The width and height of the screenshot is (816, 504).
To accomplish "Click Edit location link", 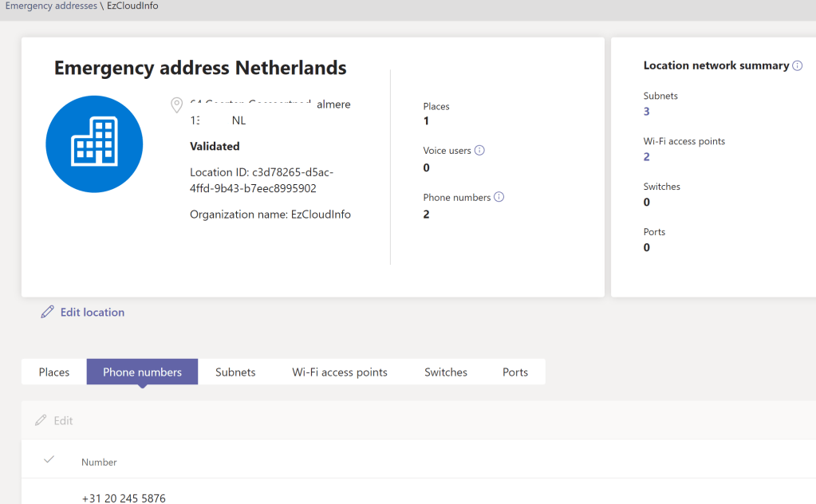I will tap(93, 312).
